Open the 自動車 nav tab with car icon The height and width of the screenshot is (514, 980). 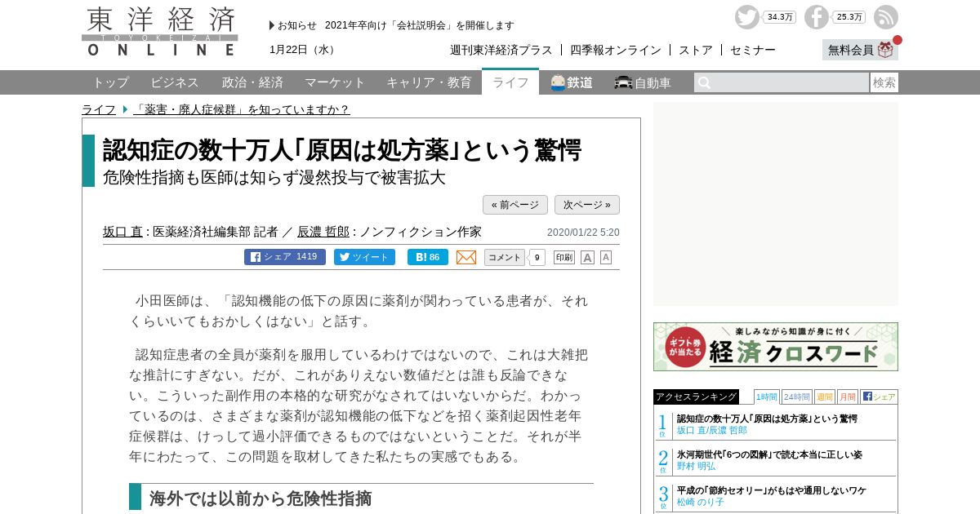(643, 82)
